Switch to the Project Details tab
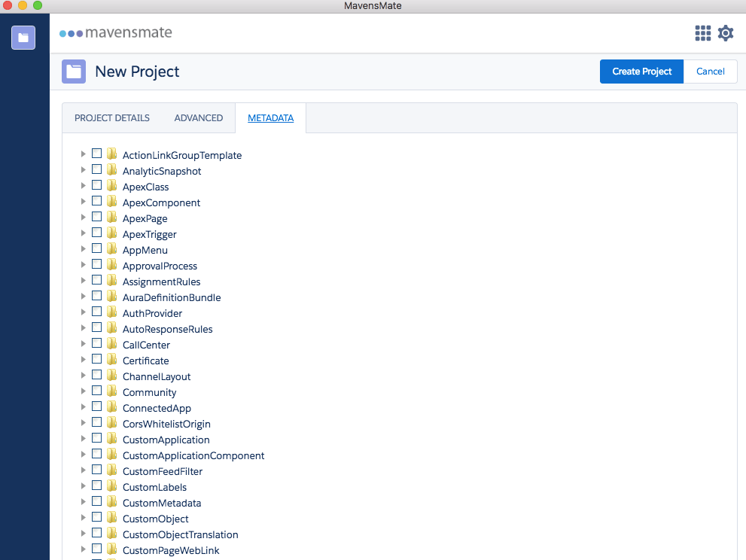Viewport: 746px width, 560px height. [112, 118]
